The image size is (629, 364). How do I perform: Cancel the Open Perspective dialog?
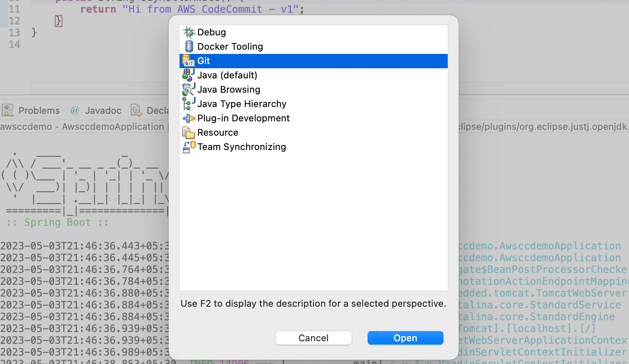click(x=313, y=338)
